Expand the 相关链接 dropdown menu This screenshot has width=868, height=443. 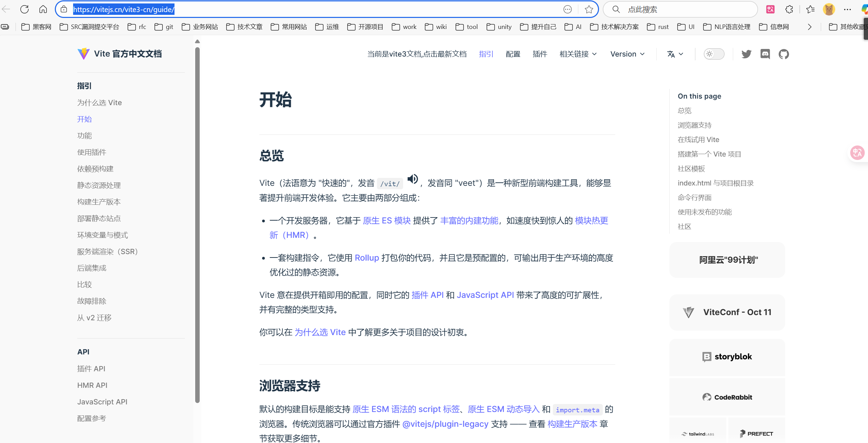point(578,54)
